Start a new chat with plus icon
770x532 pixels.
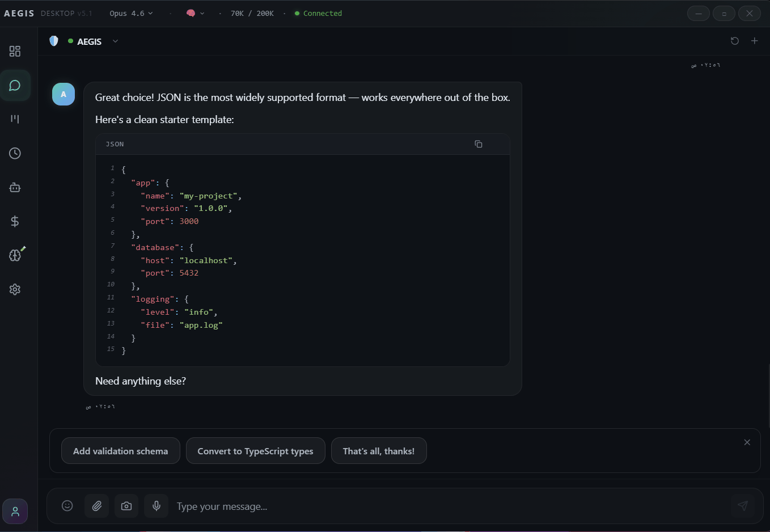pyautogui.click(x=755, y=41)
